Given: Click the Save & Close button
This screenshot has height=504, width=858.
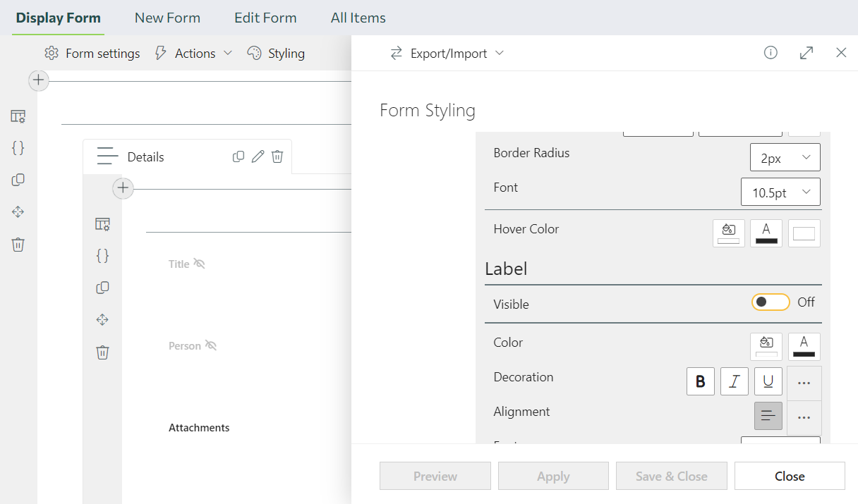Looking at the screenshot, I should point(672,476).
